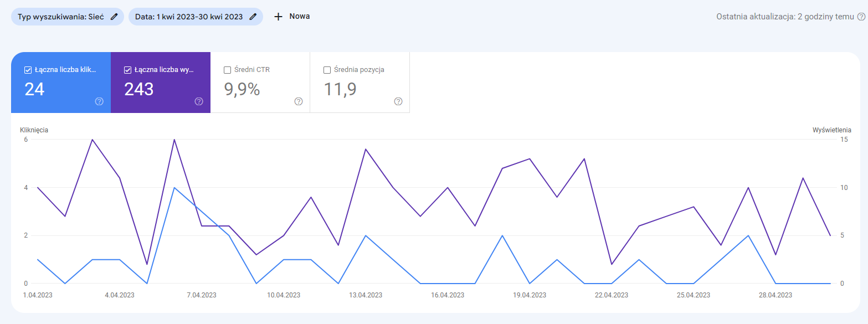The width and height of the screenshot is (868, 324).
Task: Open the 'Data: 1 kwi 2023-30 kwi 2023' chip
Action: point(188,17)
